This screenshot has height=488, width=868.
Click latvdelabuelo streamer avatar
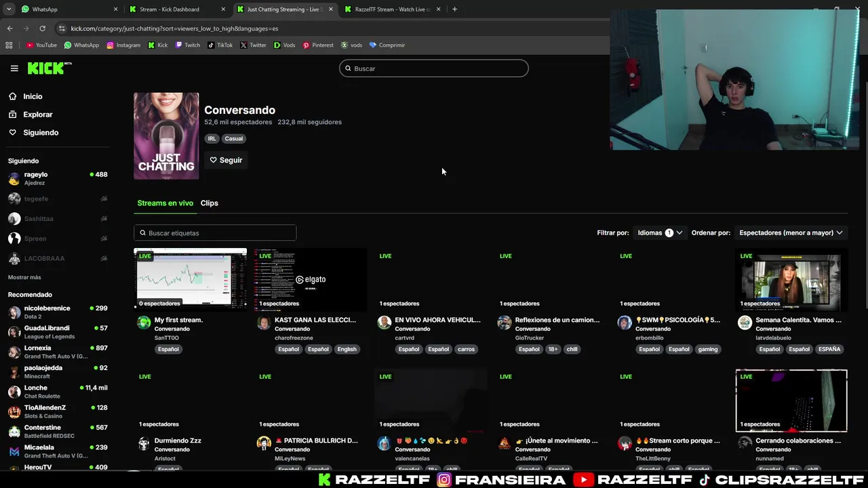tap(745, 323)
